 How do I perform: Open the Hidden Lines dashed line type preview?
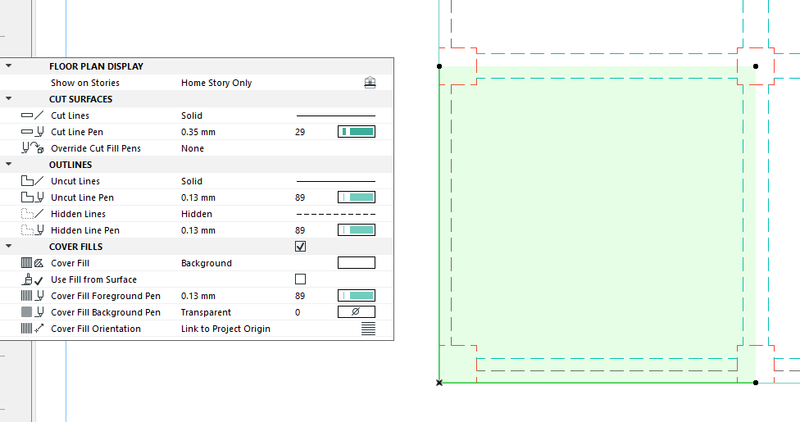(336, 214)
